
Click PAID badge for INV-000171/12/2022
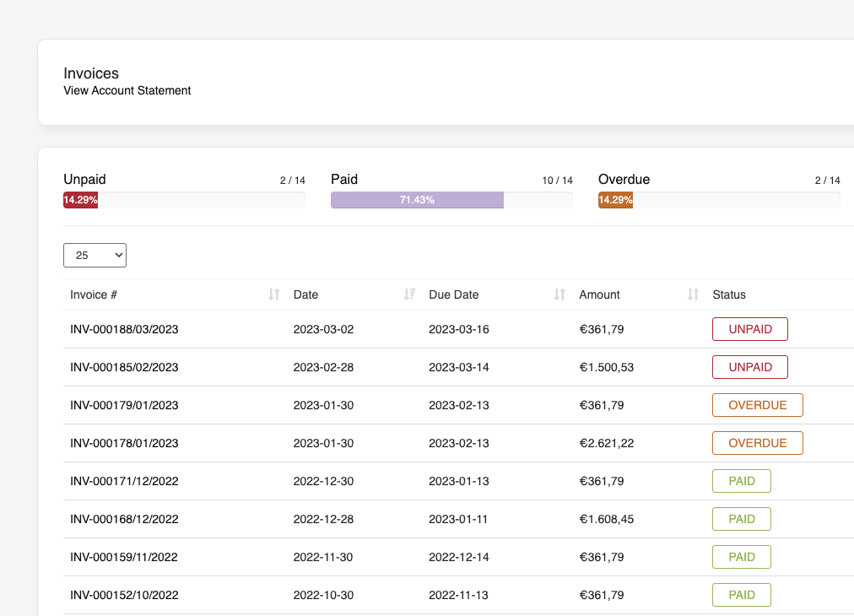click(742, 481)
